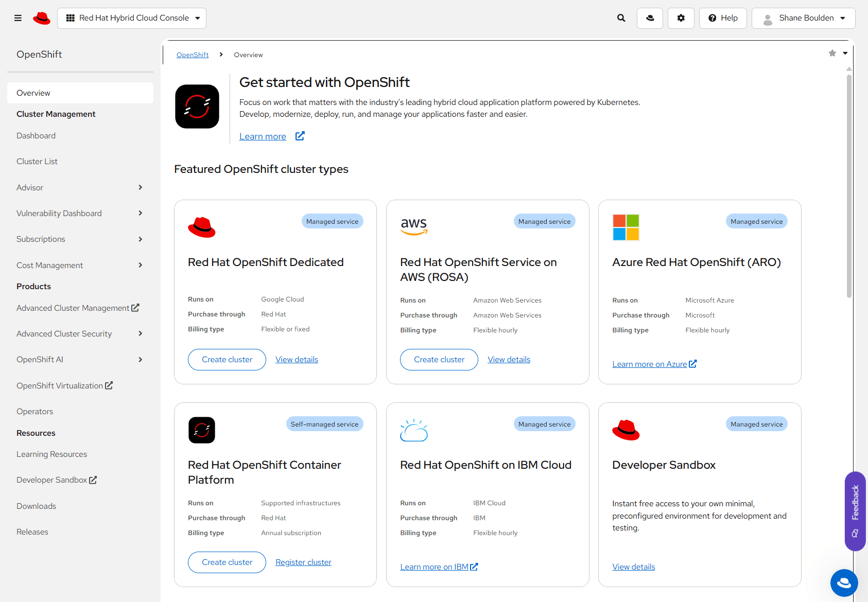
Task: Click the page vertical scrollbar
Action: pyautogui.click(x=849, y=185)
